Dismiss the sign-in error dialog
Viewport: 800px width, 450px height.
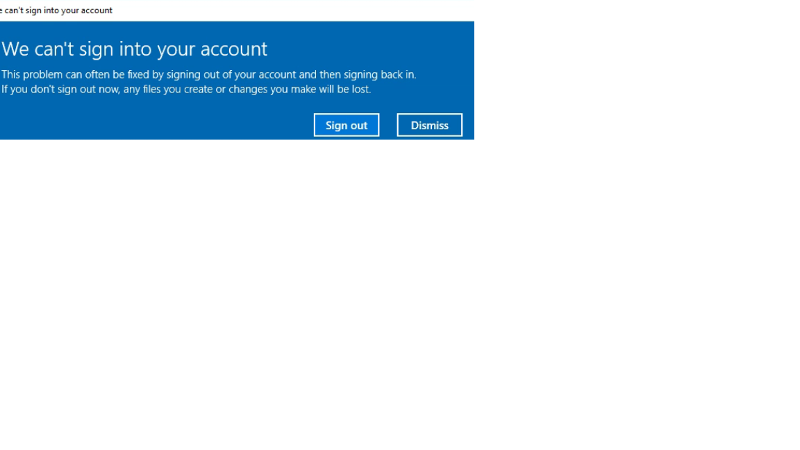430,125
